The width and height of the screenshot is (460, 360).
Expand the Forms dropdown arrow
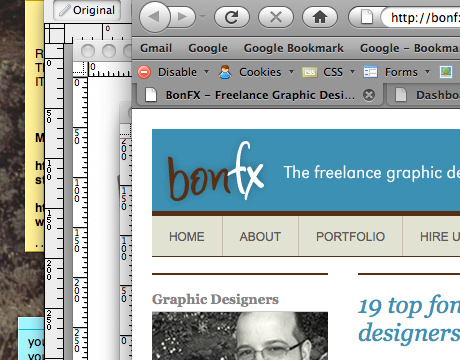(x=427, y=71)
